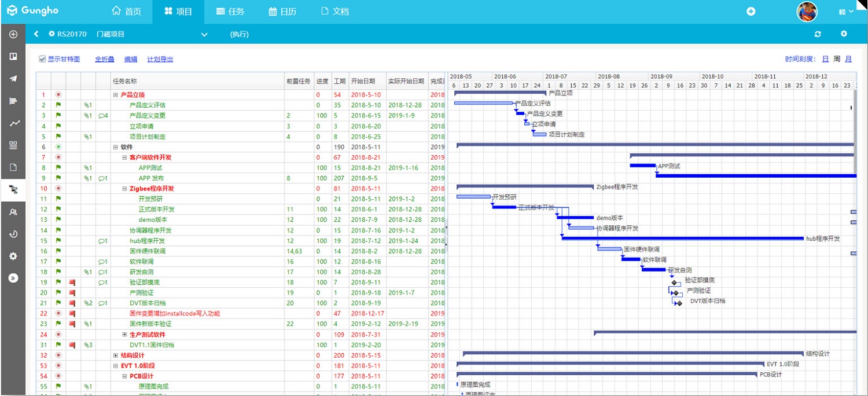Click the back arrow beside RS20170
This screenshot has width=868, height=396.
tap(36, 34)
